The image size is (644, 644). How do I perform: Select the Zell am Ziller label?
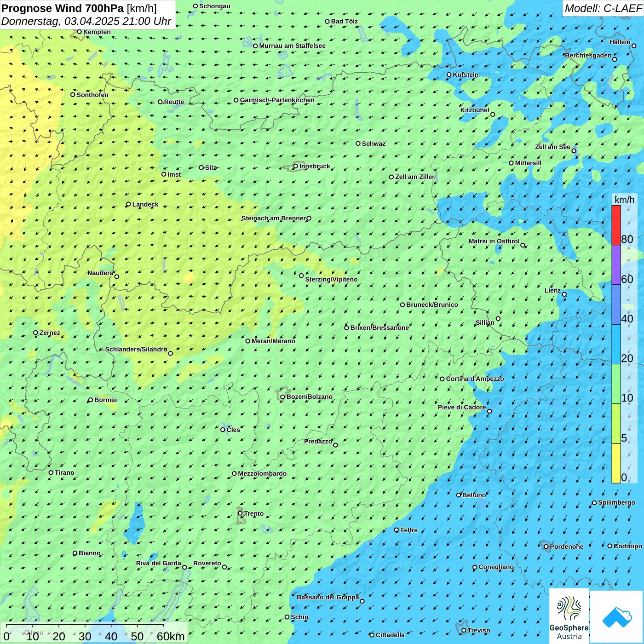414,177
